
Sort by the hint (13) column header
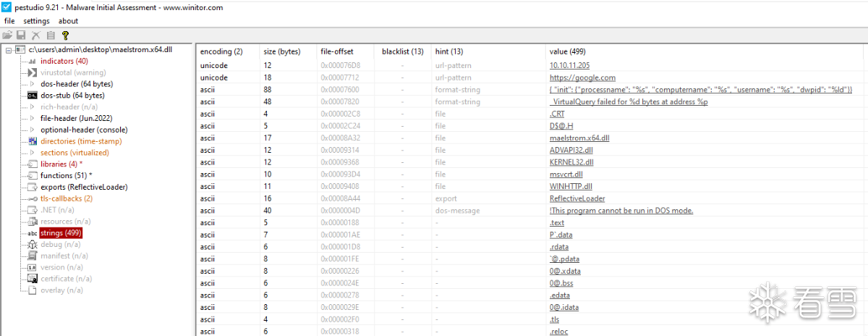coord(448,51)
